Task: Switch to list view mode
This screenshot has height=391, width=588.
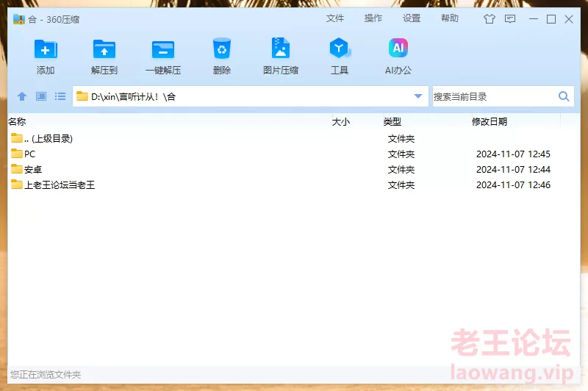Action: point(60,96)
